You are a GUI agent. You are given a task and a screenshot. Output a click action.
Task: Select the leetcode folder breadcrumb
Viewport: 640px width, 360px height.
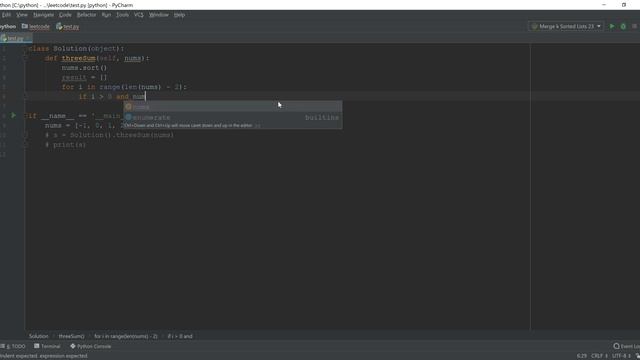click(36, 27)
